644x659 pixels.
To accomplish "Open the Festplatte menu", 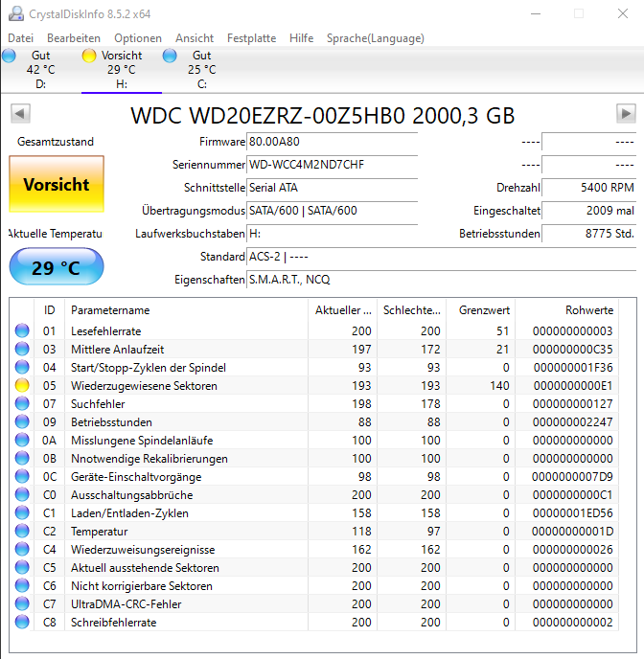I will (251, 38).
